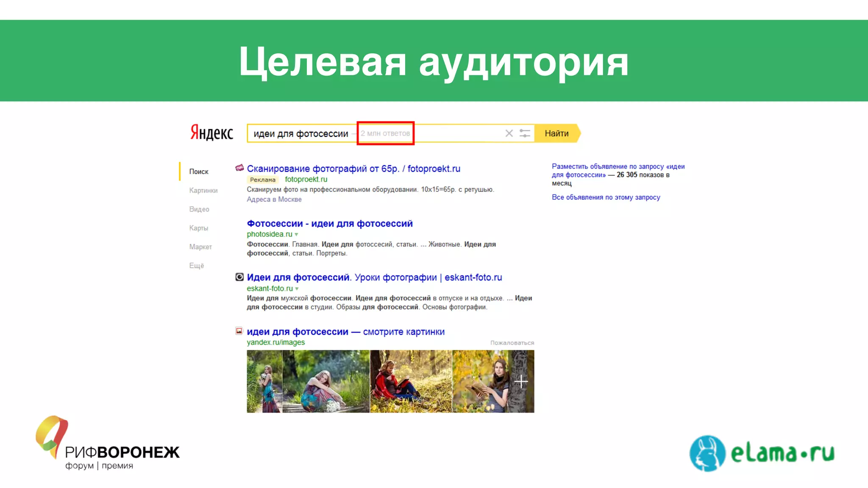Screen dimensions: 868x488
Task: Open Разместить объявление по запросу link
Action: coord(618,171)
